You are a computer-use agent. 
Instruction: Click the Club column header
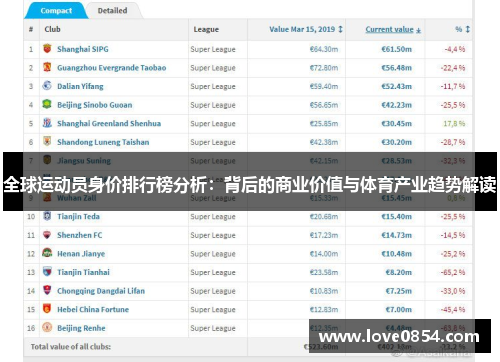(x=52, y=29)
